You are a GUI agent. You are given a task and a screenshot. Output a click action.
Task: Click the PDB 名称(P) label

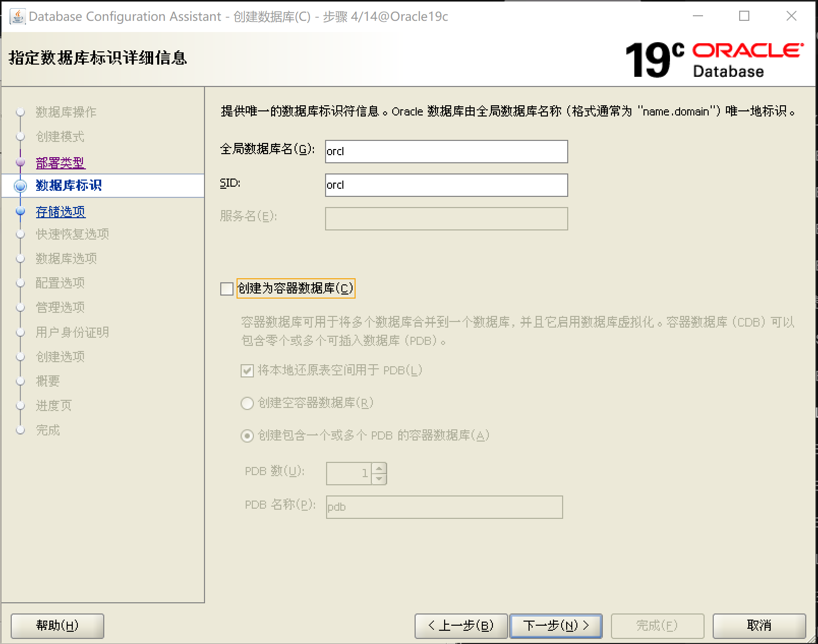280,505
